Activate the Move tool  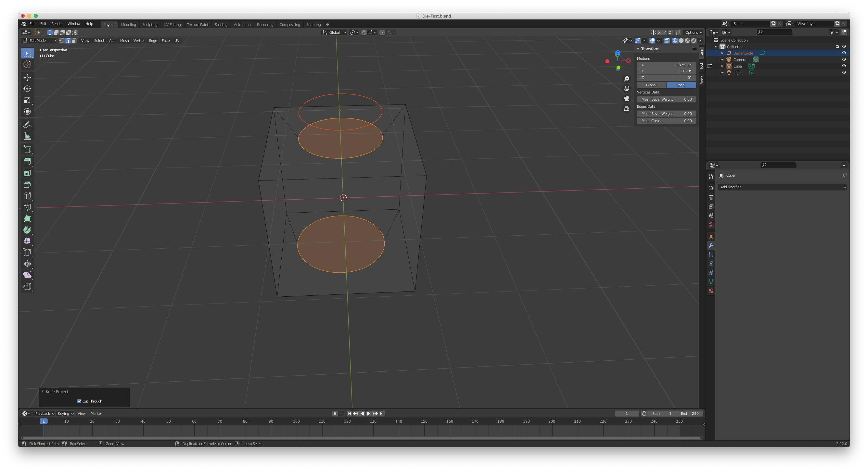[x=27, y=78]
